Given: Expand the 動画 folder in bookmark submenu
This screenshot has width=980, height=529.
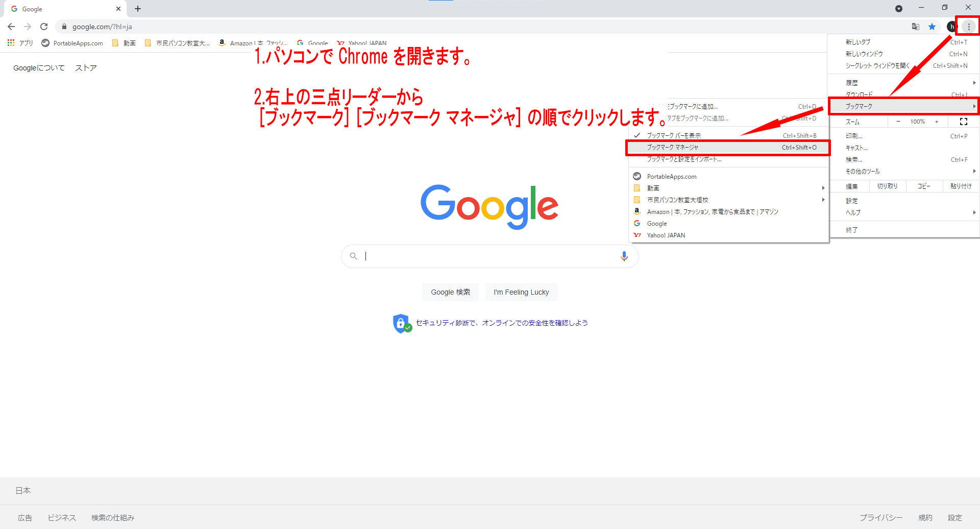Looking at the screenshot, I should coord(653,188).
